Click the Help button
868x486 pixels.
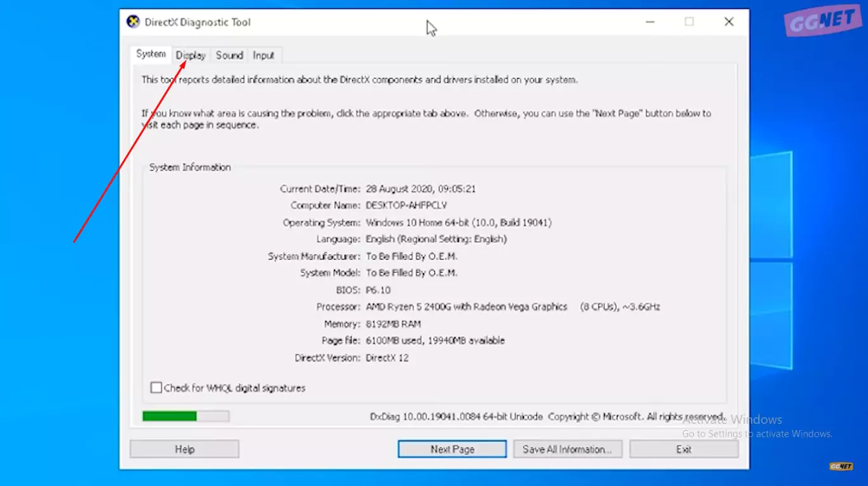pos(184,449)
